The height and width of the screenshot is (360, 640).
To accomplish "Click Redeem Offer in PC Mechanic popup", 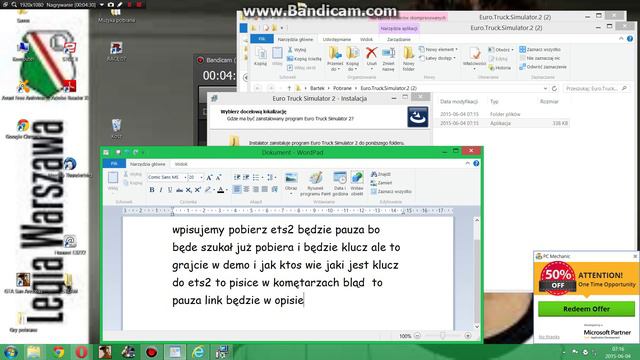I will click(x=586, y=309).
